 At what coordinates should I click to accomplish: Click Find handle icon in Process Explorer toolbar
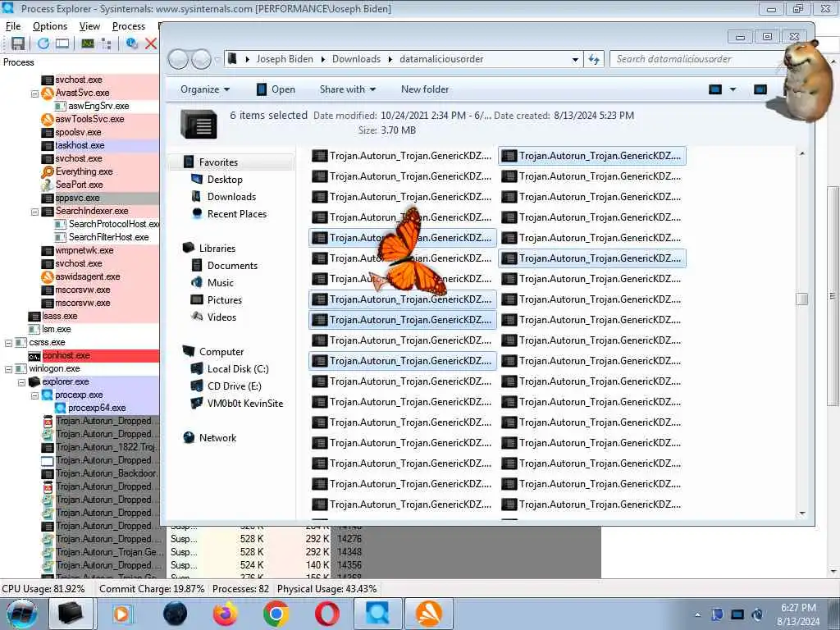[132, 43]
